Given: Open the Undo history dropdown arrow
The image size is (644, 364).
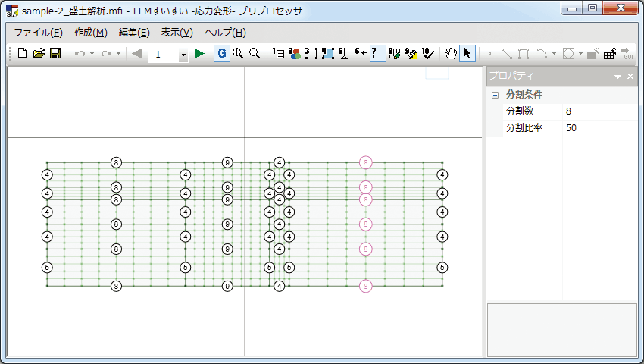Looking at the screenshot, I should pos(92,54).
